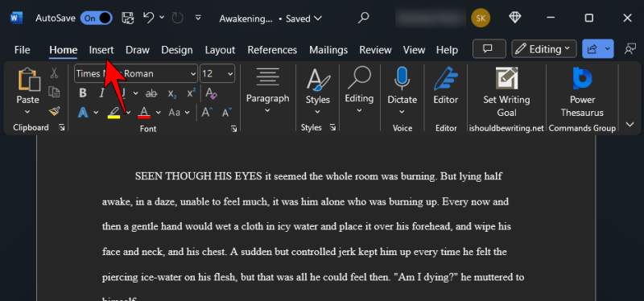Open Font dialog box launcher
Screen dimensions: 644x301
tap(233, 129)
